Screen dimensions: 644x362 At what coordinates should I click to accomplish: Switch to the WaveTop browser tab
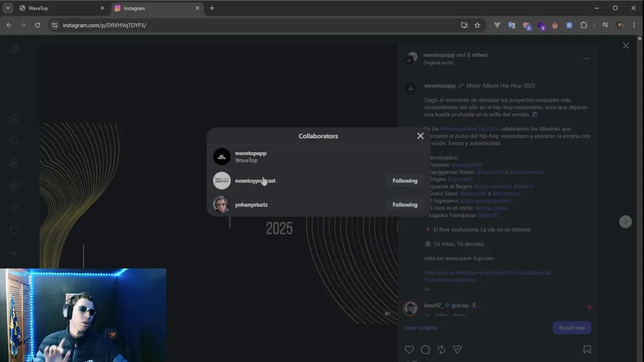pyautogui.click(x=60, y=8)
